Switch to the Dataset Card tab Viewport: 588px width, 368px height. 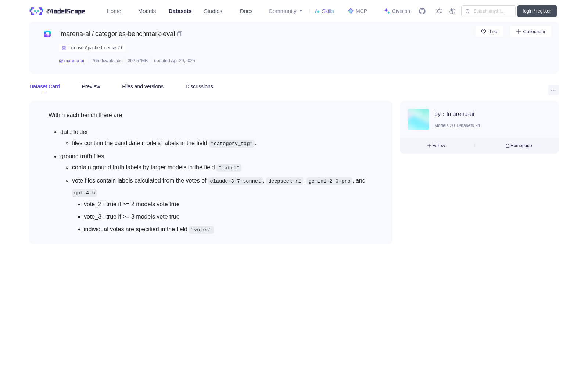[x=44, y=86]
